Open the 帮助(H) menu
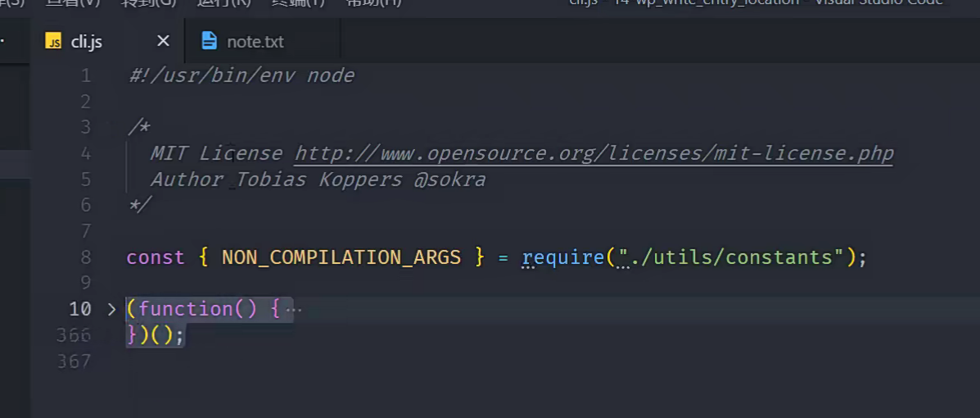This screenshot has width=980, height=418. 373,2
